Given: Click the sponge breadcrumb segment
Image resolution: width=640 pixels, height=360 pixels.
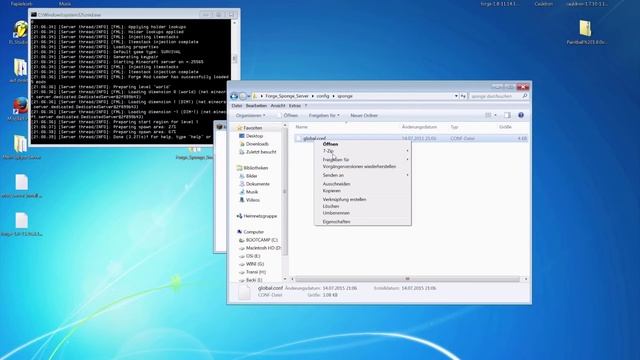Looking at the screenshot, I should pos(345,96).
